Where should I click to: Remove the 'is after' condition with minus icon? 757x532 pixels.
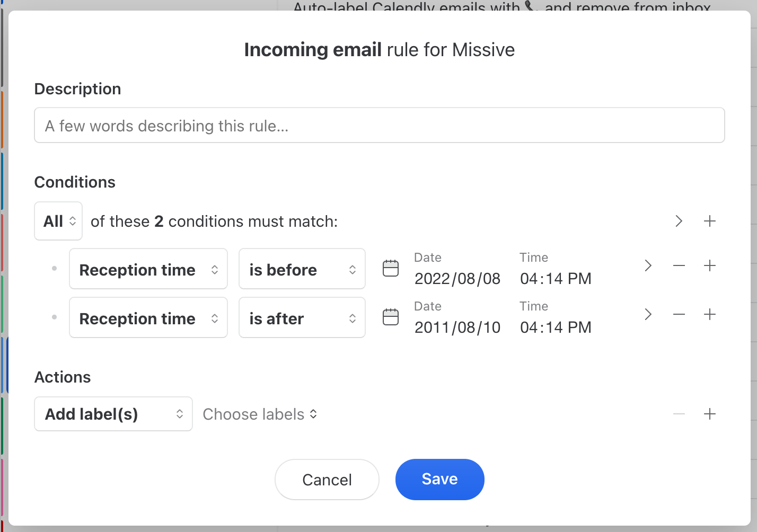679,315
